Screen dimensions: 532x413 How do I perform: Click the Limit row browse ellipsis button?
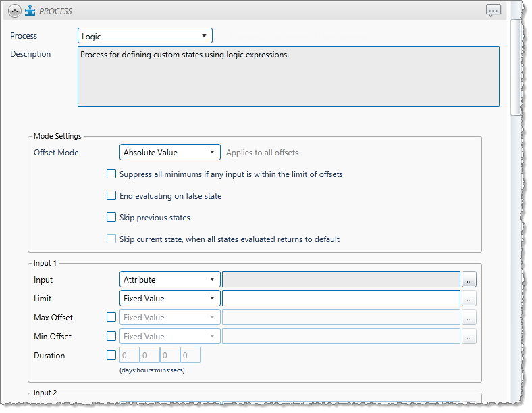(469, 299)
